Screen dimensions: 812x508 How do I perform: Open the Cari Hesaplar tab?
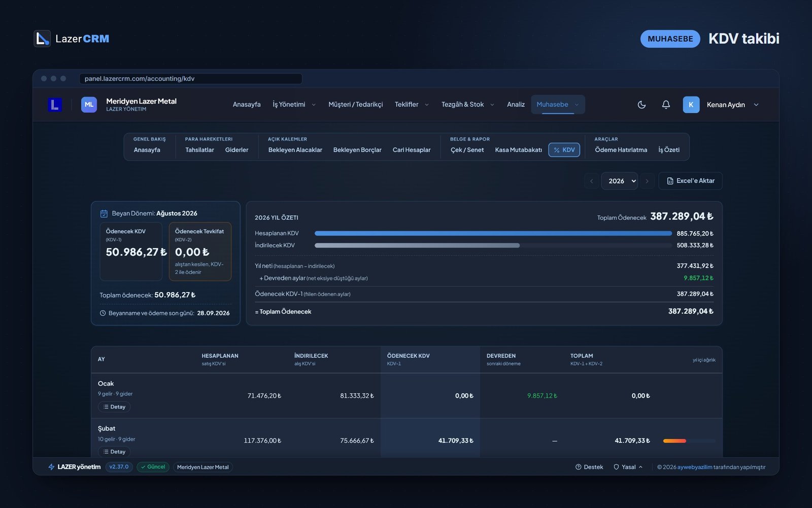coord(412,150)
